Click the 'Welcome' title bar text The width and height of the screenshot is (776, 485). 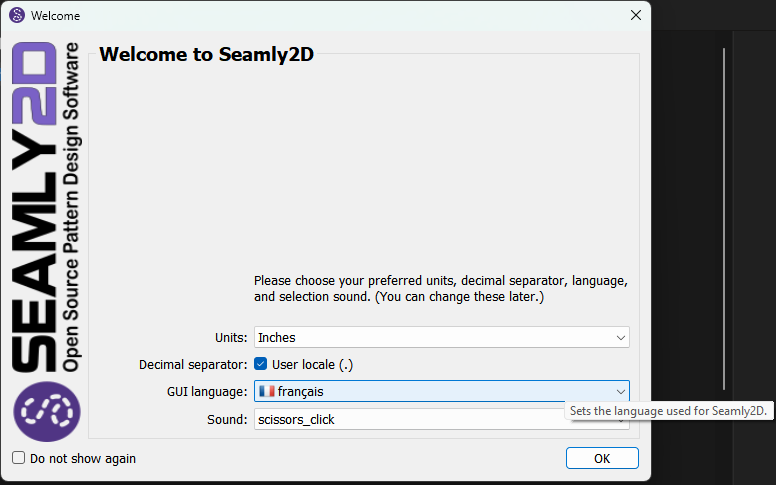pos(55,16)
